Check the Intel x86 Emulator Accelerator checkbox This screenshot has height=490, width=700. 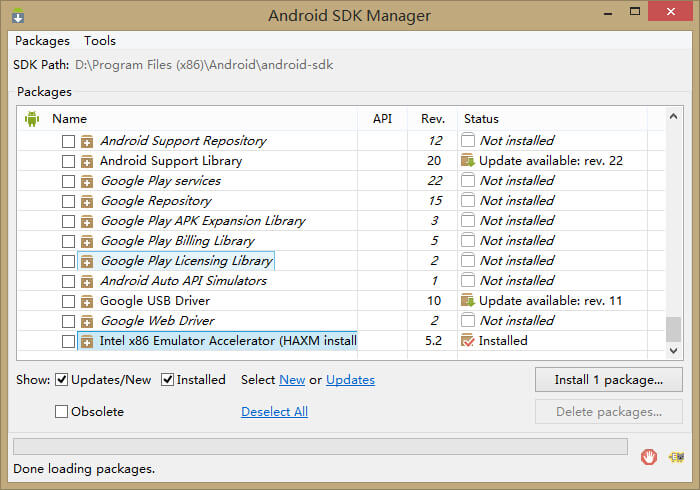tap(68, 342)
